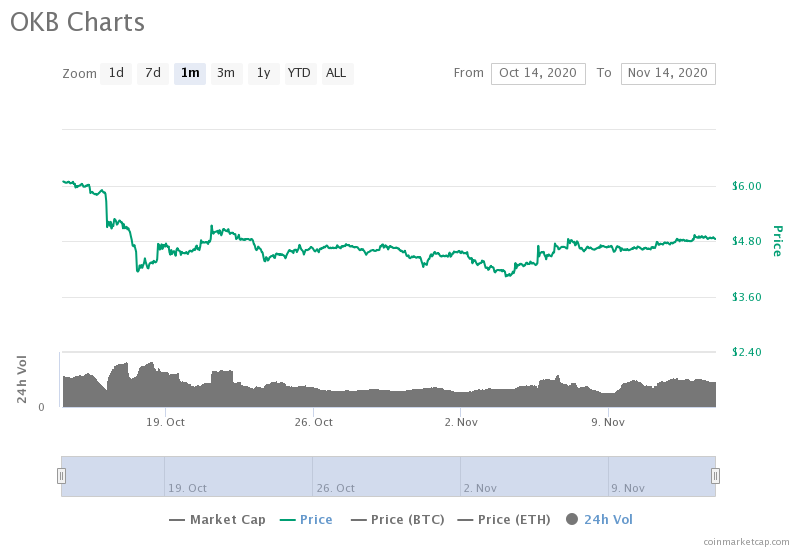Click right navigator range handle
Viewport: 800px width, 550px height.
pos(715,476)
